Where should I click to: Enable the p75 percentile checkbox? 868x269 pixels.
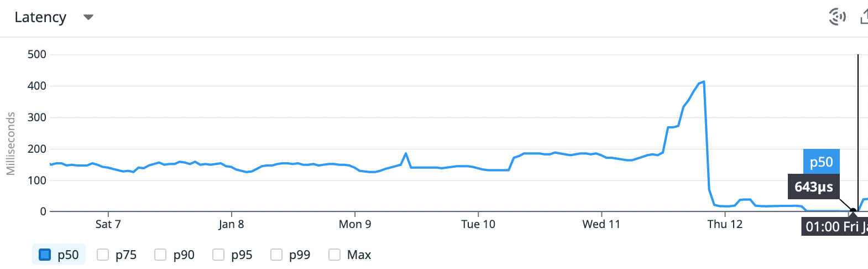click(103, 255)
